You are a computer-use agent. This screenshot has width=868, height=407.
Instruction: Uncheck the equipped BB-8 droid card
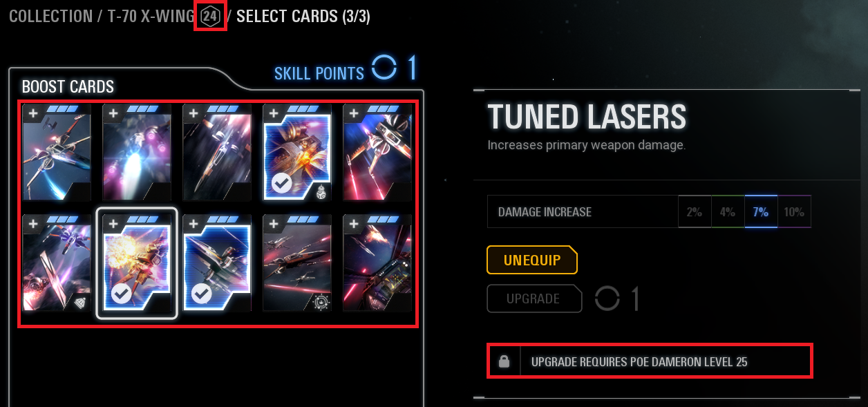point(281,183)
